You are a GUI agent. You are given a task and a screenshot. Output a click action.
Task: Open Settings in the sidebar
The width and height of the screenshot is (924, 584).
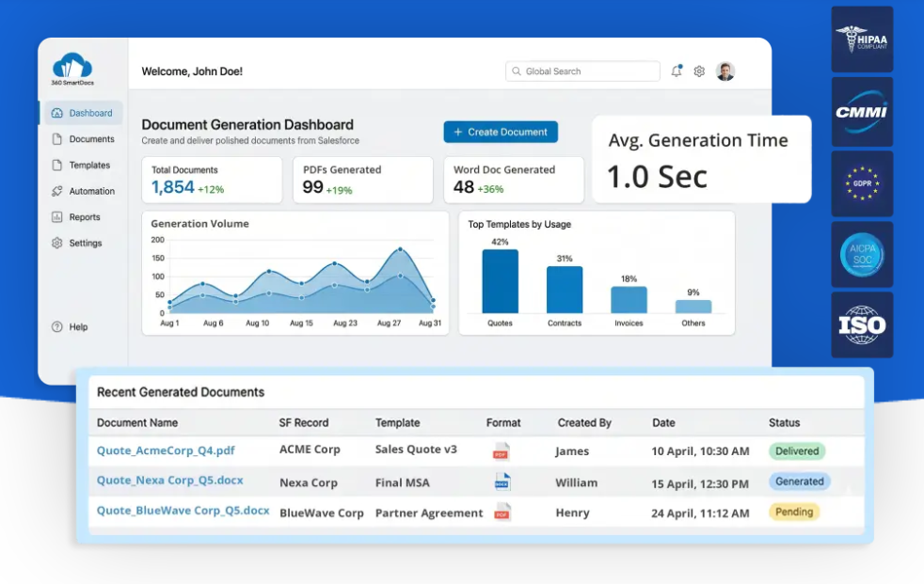click(x=76, y=243)
